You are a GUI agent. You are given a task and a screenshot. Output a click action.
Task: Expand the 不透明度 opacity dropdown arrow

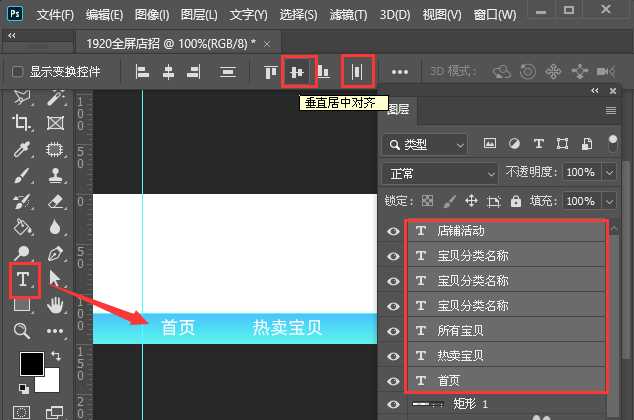[x=609, y=172]
